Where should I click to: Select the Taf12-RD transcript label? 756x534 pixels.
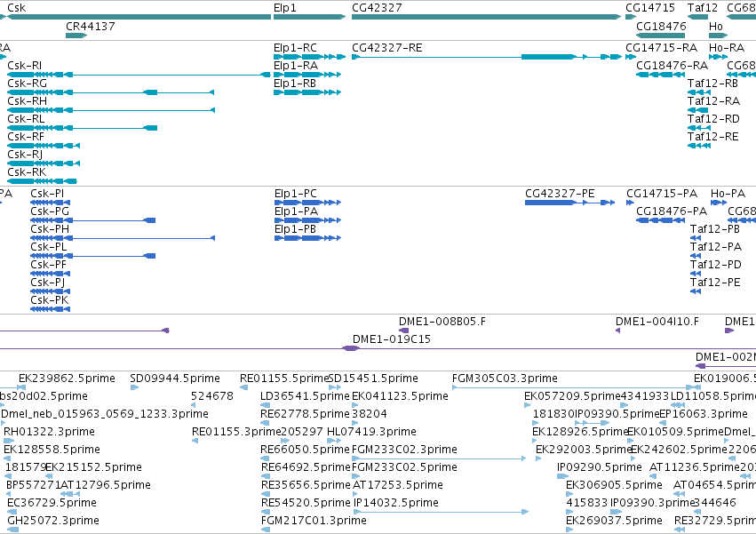[713, 119]
